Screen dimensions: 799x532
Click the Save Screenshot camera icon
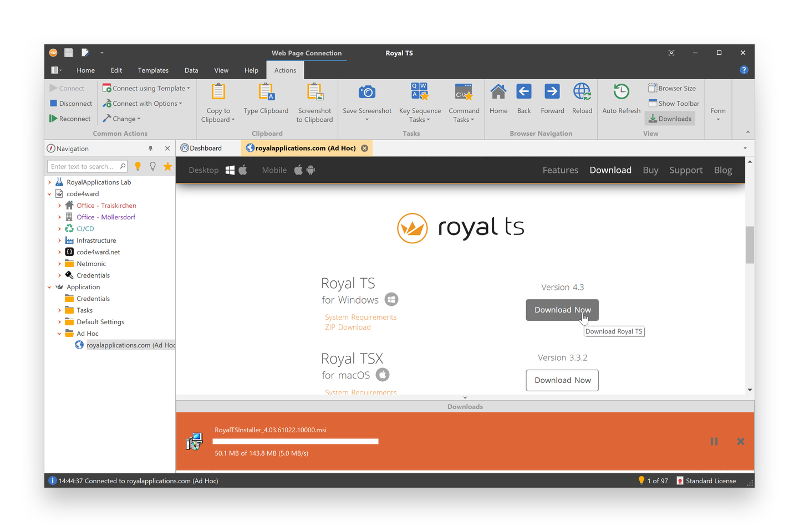point(367,93)
